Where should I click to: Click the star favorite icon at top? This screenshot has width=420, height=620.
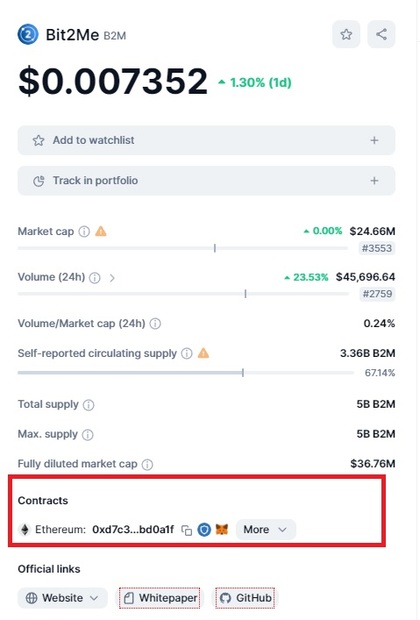coord(346,34)
